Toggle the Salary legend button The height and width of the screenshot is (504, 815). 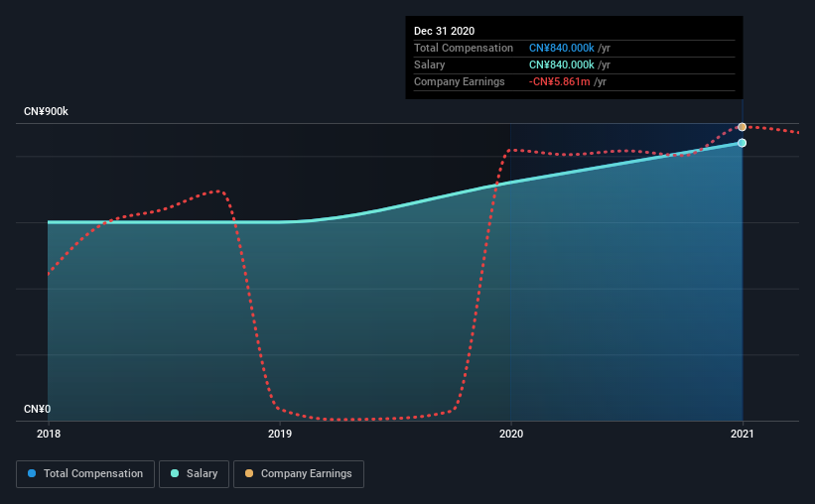tap(194, 474)
